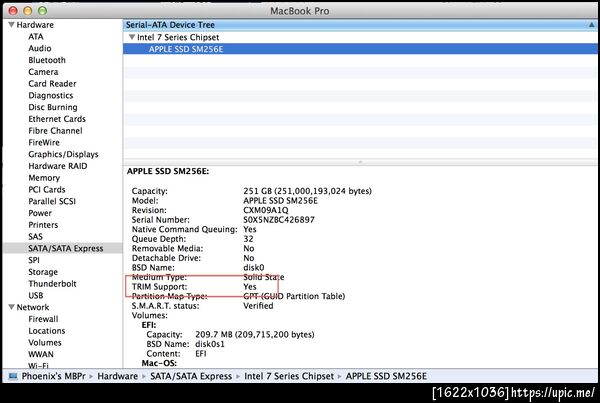
Task: Select Thunderbolt in the sidebar
Action: point(52,284)
